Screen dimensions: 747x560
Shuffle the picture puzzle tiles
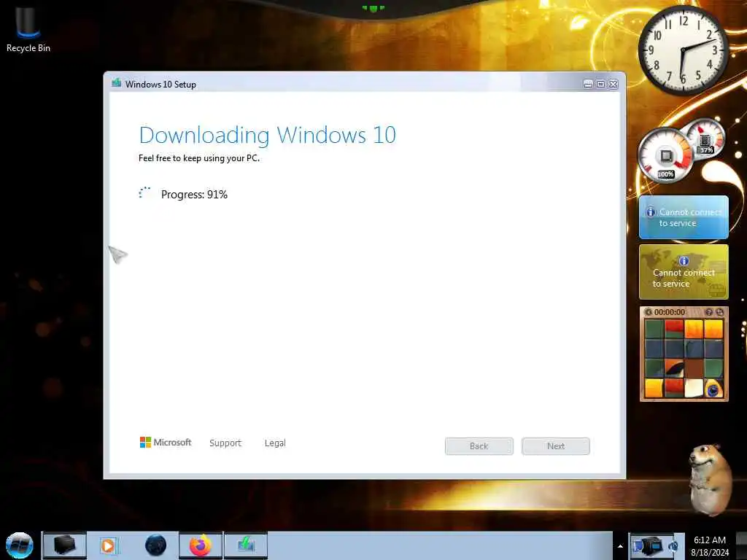click(x=720, y=312)
